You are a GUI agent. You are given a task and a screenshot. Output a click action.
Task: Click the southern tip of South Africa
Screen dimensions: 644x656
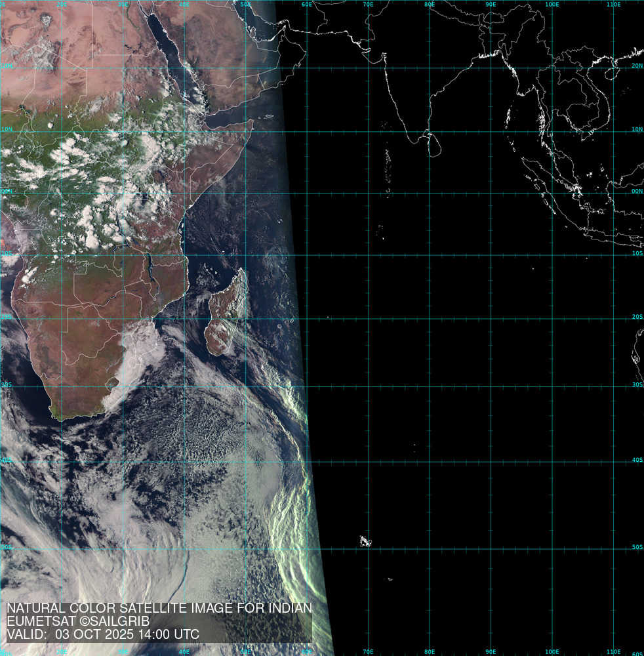click(x=66, y=418)
